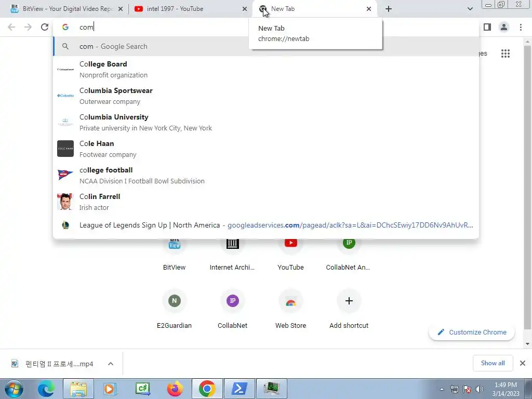Expand the mp4 download options chevron
The width and height of the screenshot is (532, 399).
click(x=111, y=364)
